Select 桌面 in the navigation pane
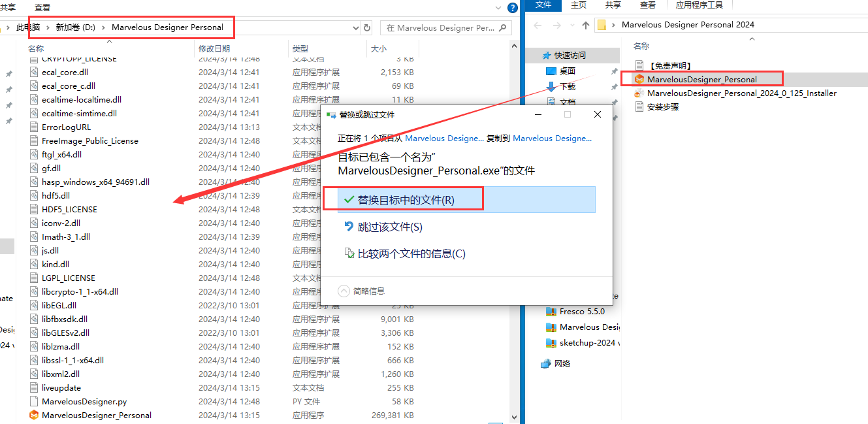The image size is (868, 424). coord(568,71)
